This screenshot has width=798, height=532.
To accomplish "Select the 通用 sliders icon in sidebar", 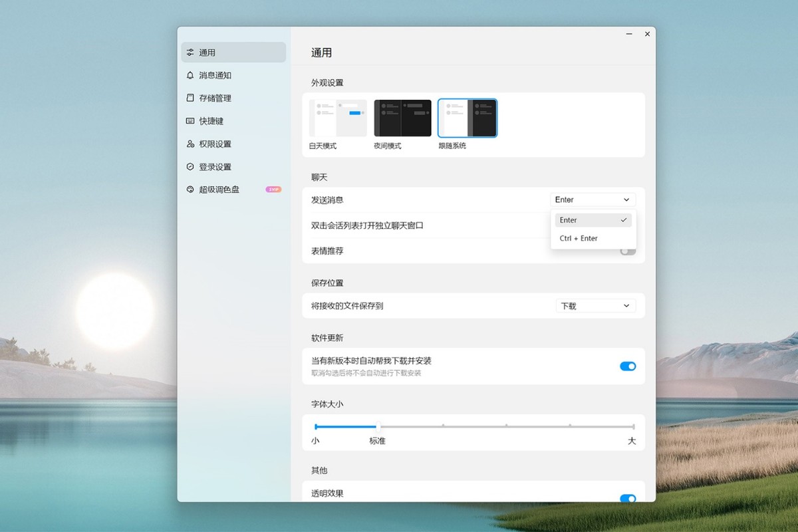I will [191, 52].
